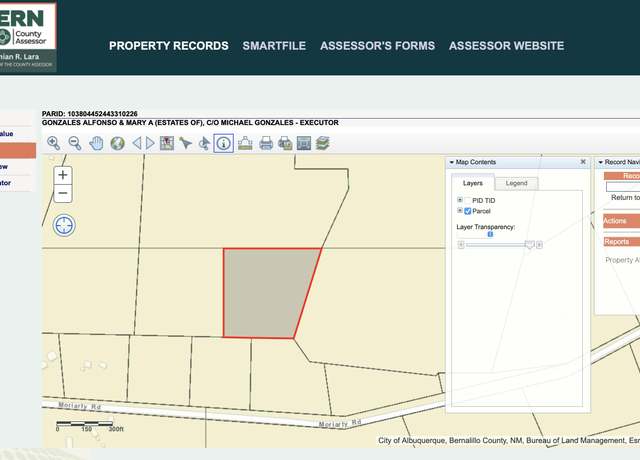Choose the select-by-circle pointer tool

204,143
